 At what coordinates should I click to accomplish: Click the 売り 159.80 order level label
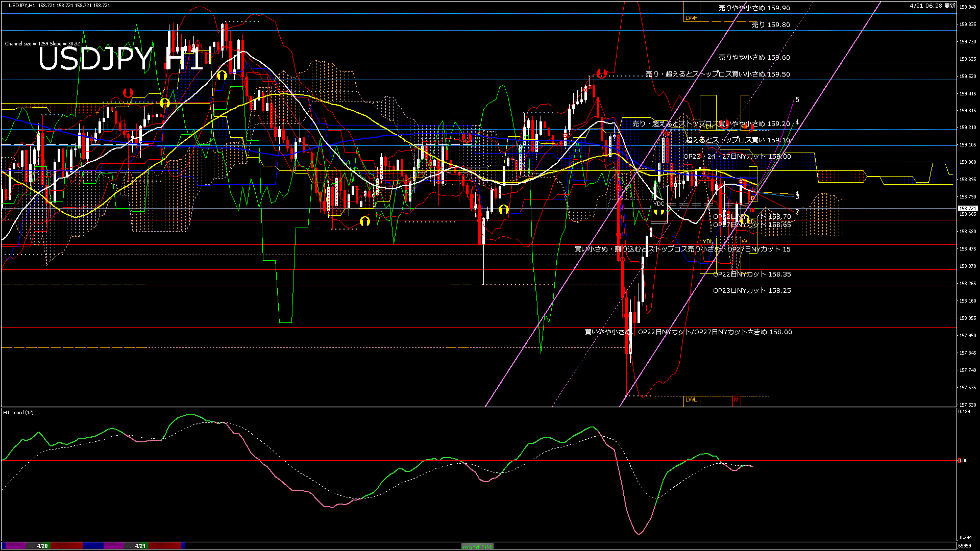[770, 24]
